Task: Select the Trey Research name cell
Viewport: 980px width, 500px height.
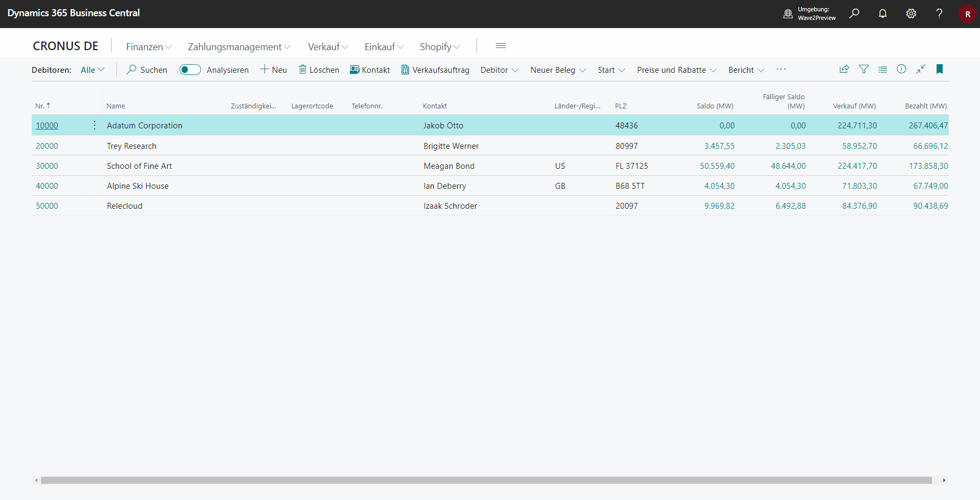Action: pos(132,146)
